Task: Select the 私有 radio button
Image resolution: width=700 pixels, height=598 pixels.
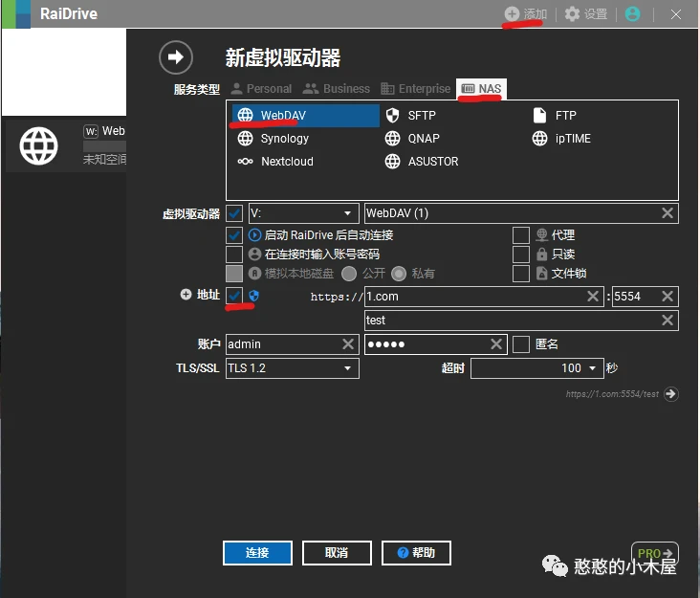Action: tap(399, 274)
